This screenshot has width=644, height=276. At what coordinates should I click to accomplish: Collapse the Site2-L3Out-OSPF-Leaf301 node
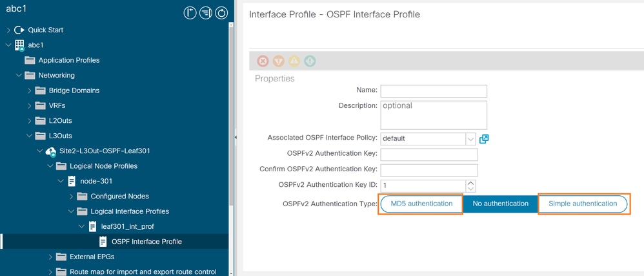[40, 151]
